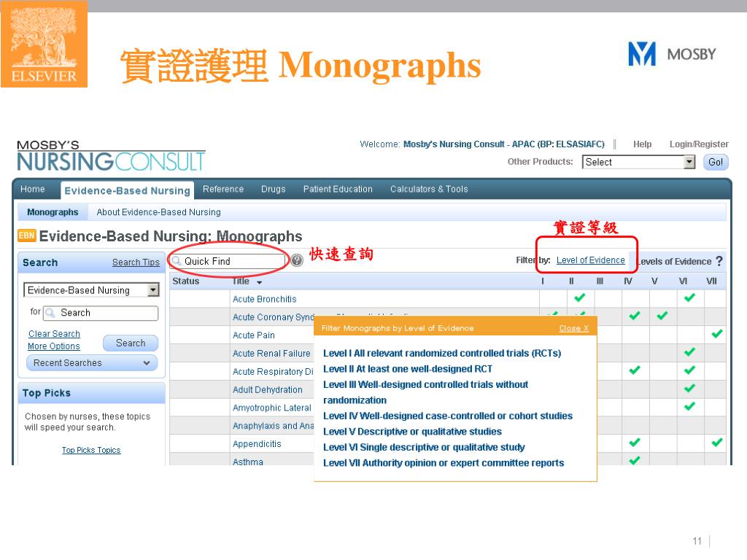Click the Level of Evidence filter link
The image size is (747, 560).
590,260
